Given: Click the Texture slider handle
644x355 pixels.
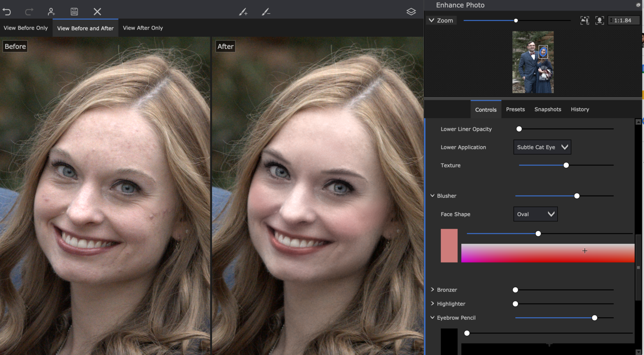Looking at the screenshot, I should click(566, 165).
